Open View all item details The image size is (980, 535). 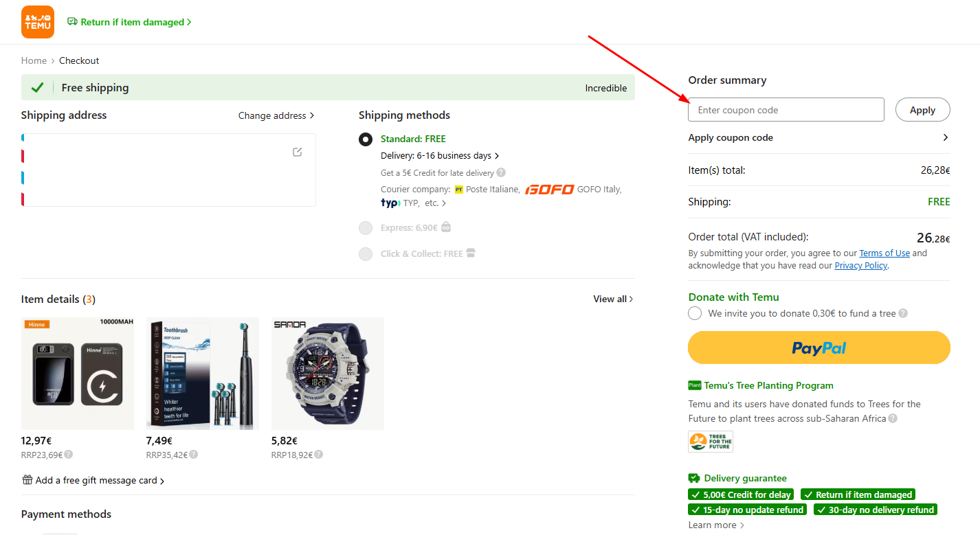(613, 299)
